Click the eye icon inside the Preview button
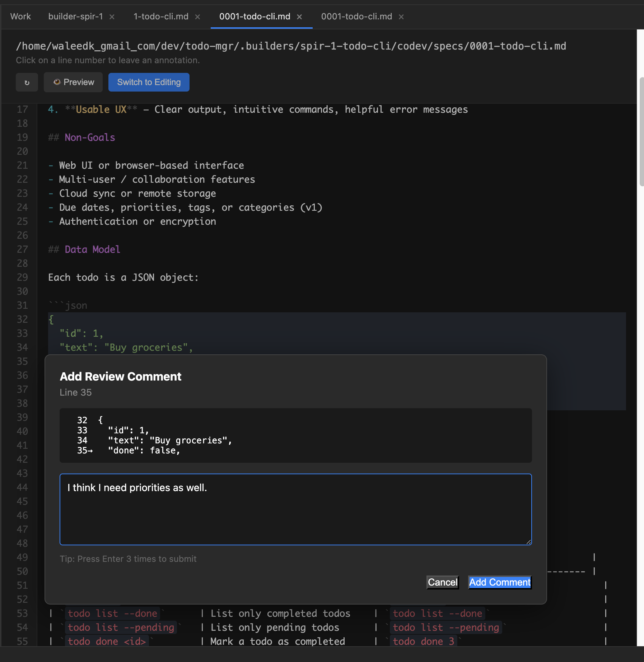The height and width of the screenshot is (662, 644). (x=57, y=82)
